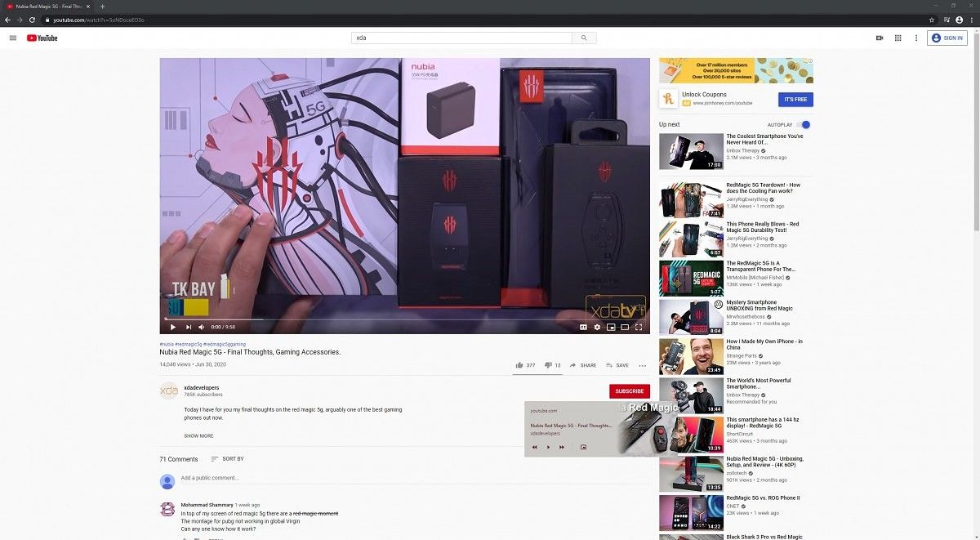Select the Like thumbs-up icon on the video
Image resolution: width=980 pixels, height=540 pixels.
pos(519,365)
